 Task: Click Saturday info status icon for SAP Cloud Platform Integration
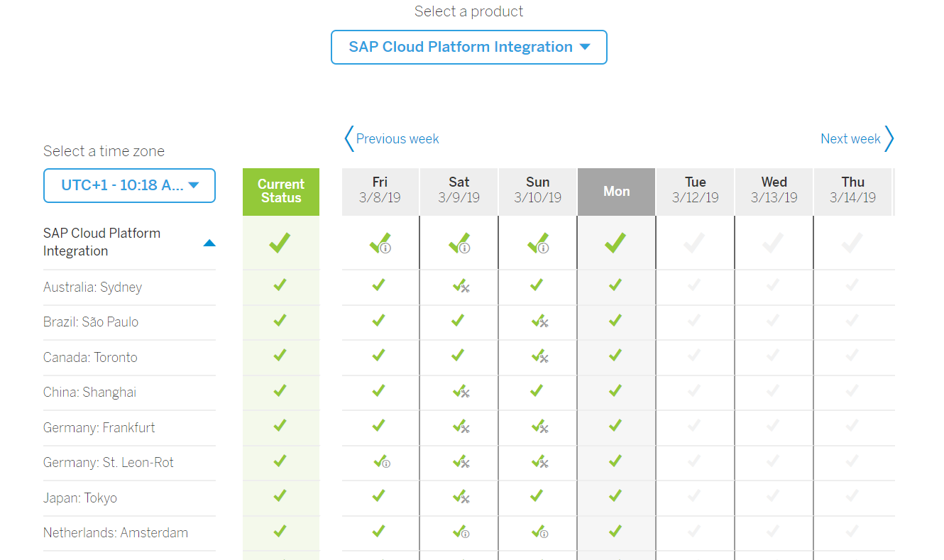[x=459, y=243]
